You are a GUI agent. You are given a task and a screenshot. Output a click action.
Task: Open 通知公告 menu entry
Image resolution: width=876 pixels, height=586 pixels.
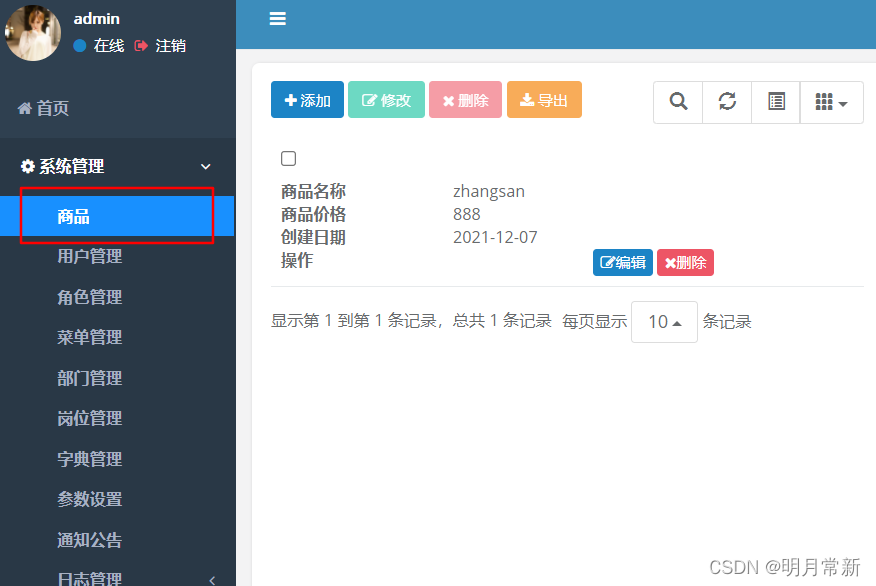[x=89, y=540]
